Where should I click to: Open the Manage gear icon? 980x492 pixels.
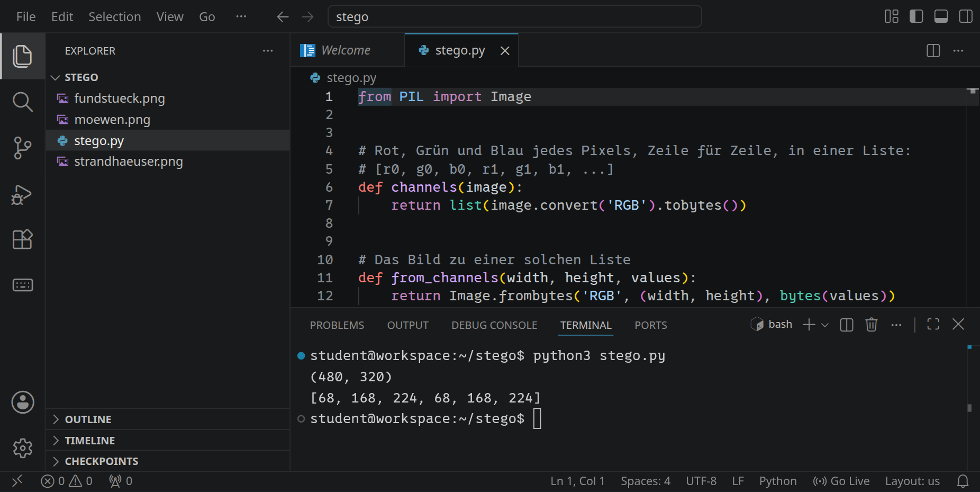pos(23,448)
